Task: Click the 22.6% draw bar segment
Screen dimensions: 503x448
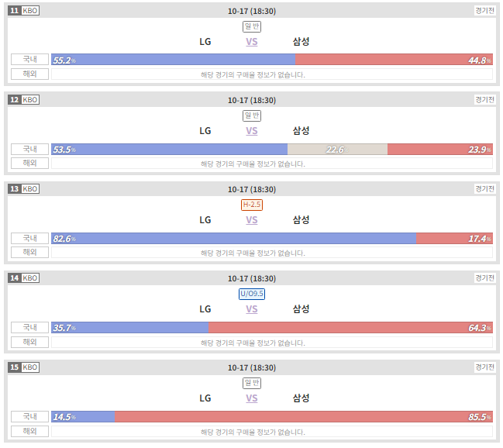Action: point(337,150)
